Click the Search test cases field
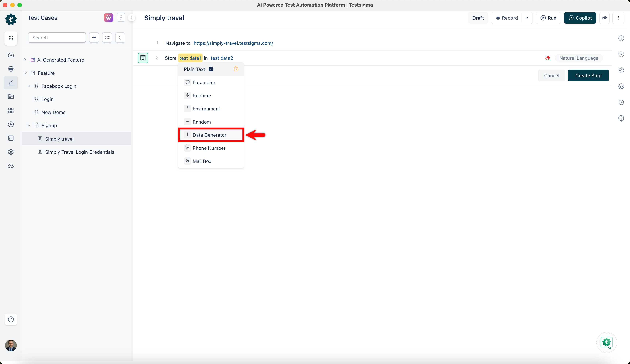The width and height of the screenshot is (630, 364). [x=57, y=38]
